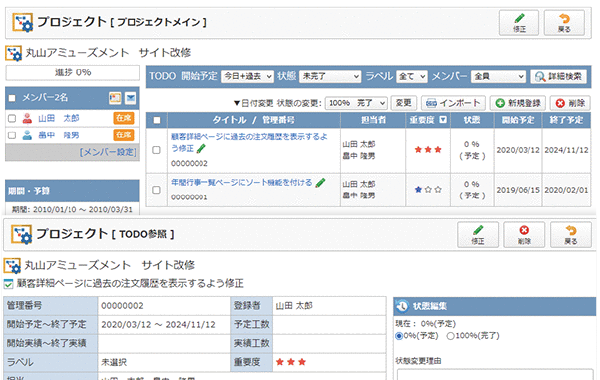The width and height of the screenshot is (600, 380).
Task: Open member link 山田 太郎
Action: coord(59,118)
